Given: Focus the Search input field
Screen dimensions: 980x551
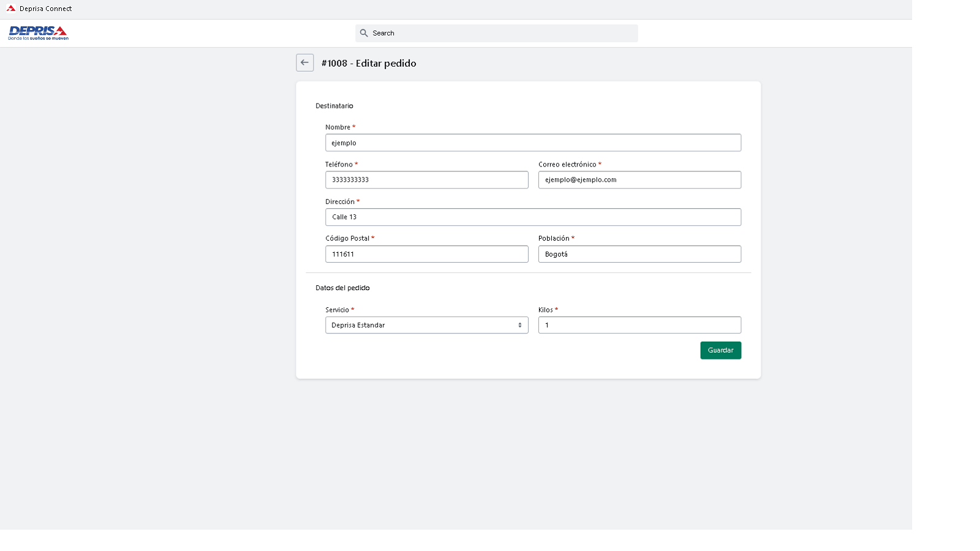Looking at the screenshot, I should pos(502,33).
